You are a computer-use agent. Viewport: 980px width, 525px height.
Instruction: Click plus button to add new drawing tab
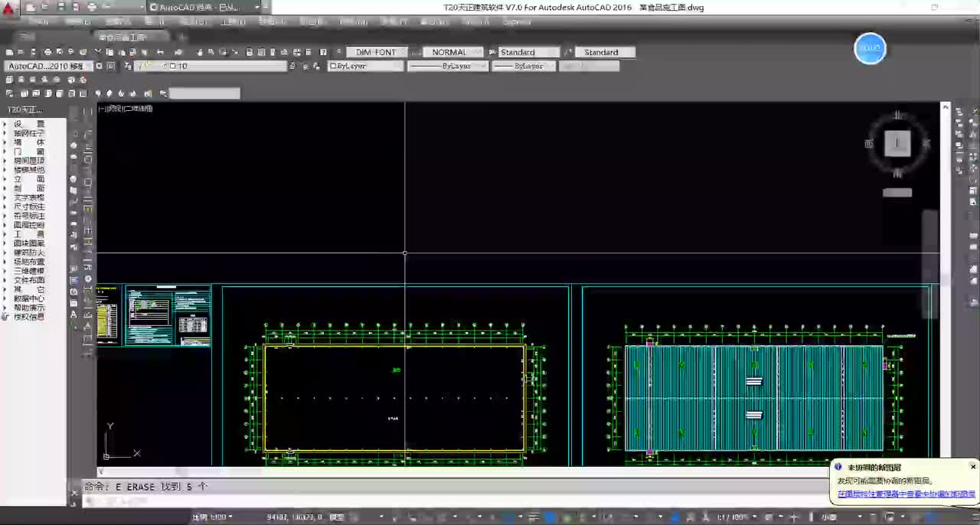coord(182,37)
